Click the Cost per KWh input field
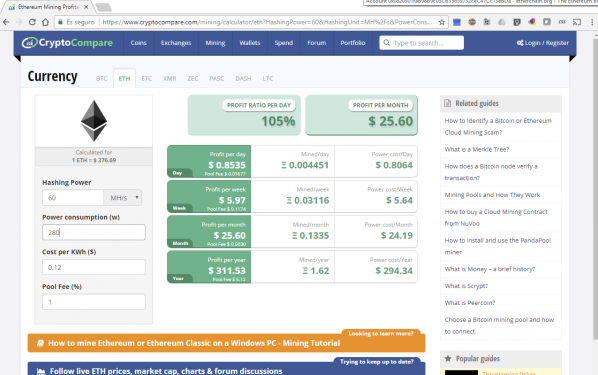The image size is (598, 375). coord(94,267)
